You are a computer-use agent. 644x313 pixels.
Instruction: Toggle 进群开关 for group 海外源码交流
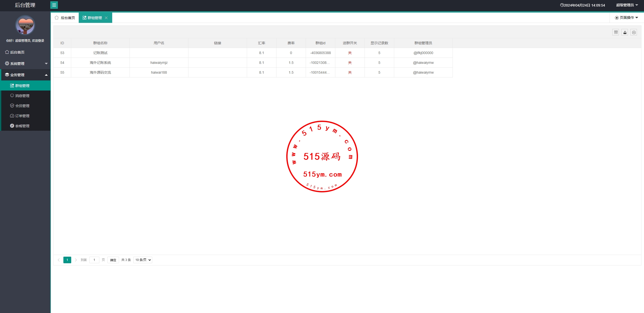pos(350,72)
